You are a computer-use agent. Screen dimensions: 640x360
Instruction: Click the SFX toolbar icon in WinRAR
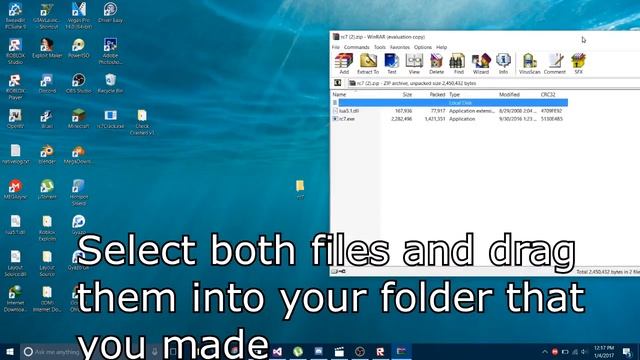578,64
